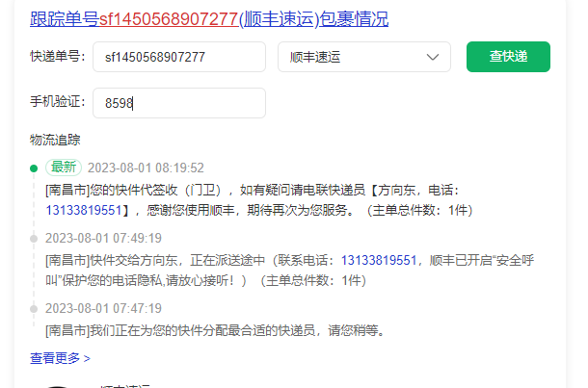Image resolution: width=588 pixels, height=388 pixels.
Task: Click the tracking number input field
Action: [179, 57]
